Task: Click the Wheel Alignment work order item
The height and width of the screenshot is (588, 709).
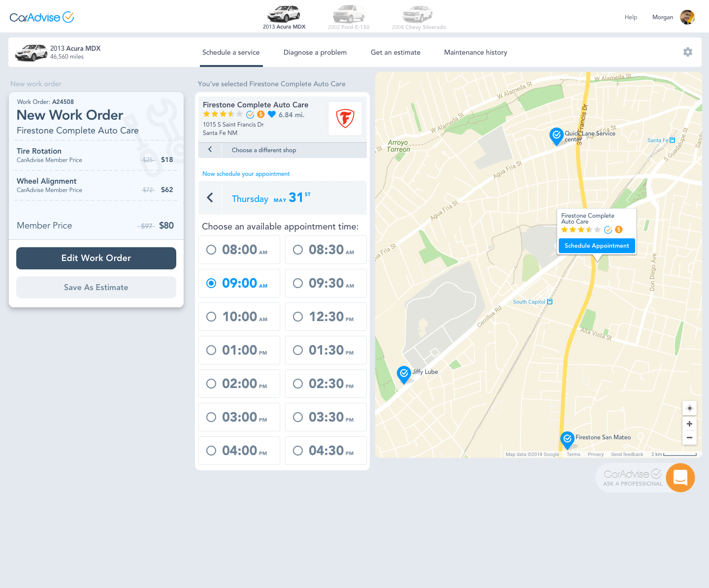Action: tap(96, 185)
